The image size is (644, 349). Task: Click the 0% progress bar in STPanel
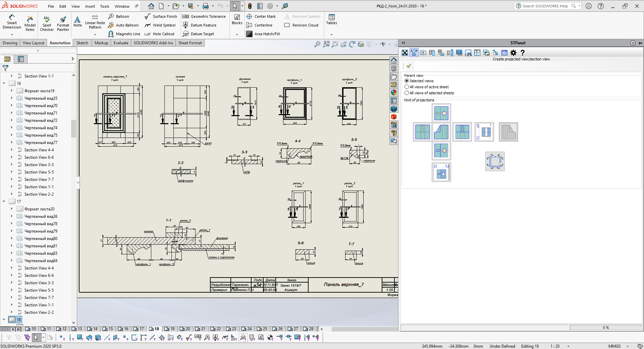pyautogui.click(x=606, y=328)
